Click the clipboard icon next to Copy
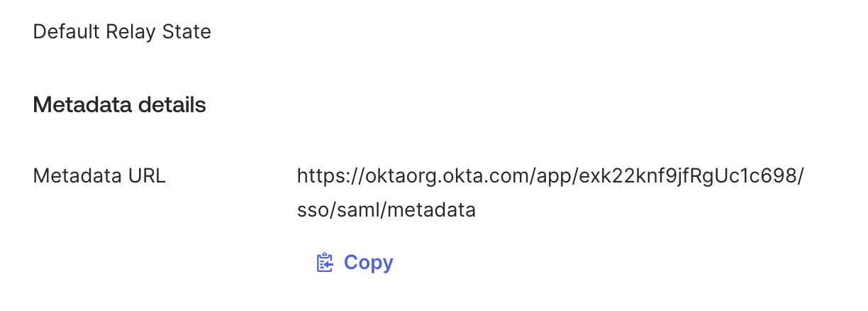Screen dimensions: 868x311 324,263
